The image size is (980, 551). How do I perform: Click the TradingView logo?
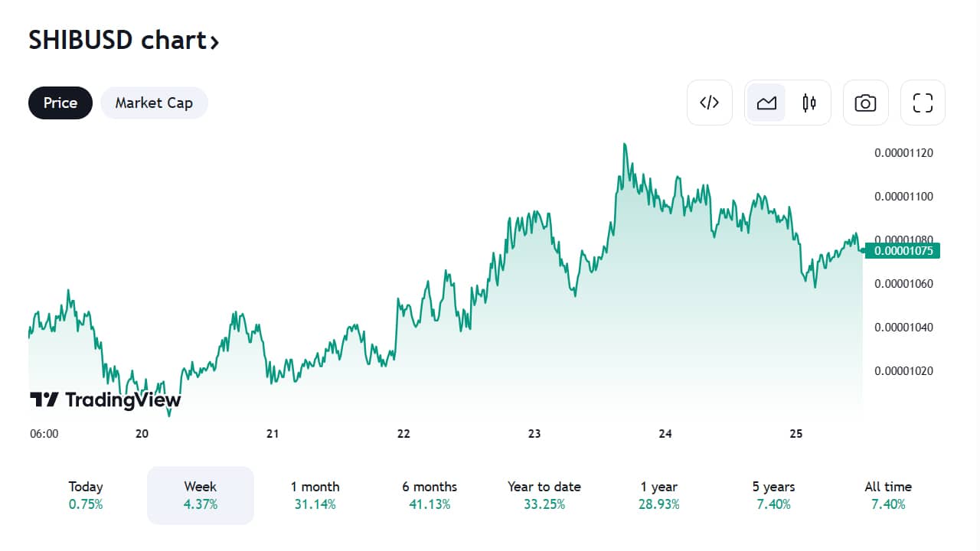pyautogui.click(x=106, y=399)
